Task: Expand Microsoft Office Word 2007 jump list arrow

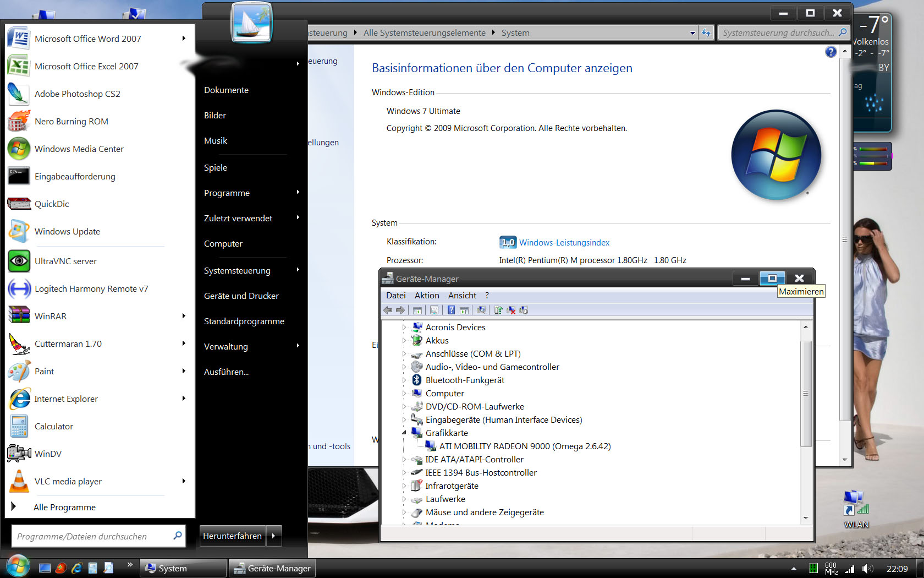Action: pyautogui.click(x=184, y=39)
